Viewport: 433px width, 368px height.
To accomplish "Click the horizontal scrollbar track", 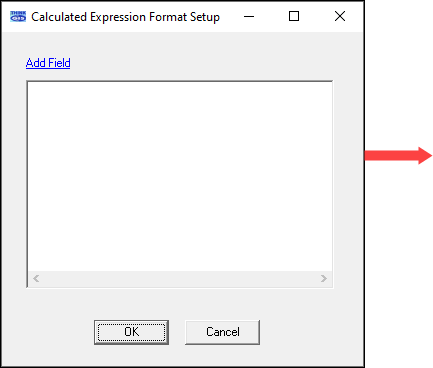I will (x=180, y=278).
